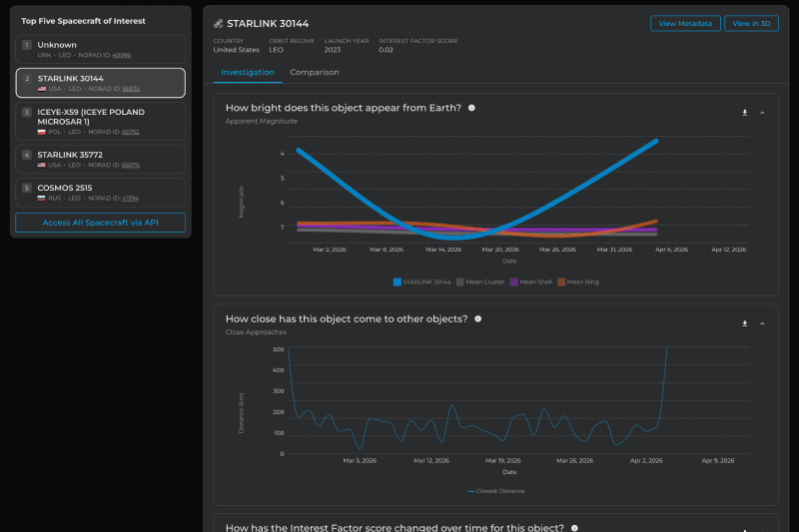Open the NORAD ID link for STARLINK 35772
799x532 pixels.
pos(131,165)
